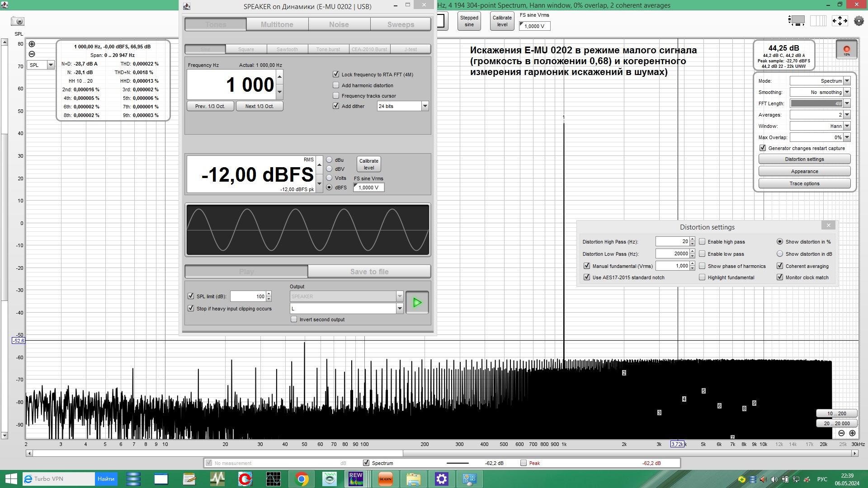The width and height of the screenshot is (868, 488).
Task: Click the graph scrollbars toggle icon
Action: pyautogui.click(x=797, y=20)
